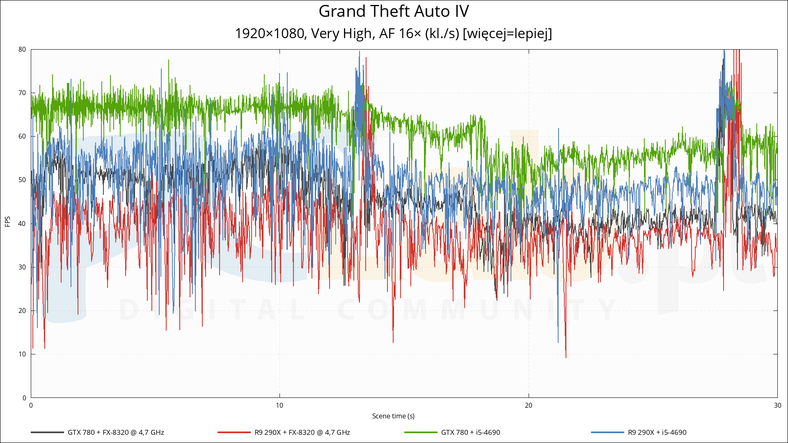Click the y-axis value 30
The width and height of the screenshot is (788, 443).
[22, 267]
